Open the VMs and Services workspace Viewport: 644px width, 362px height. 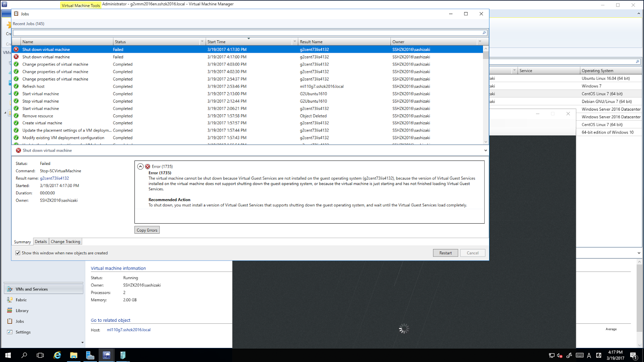(31, 289)
